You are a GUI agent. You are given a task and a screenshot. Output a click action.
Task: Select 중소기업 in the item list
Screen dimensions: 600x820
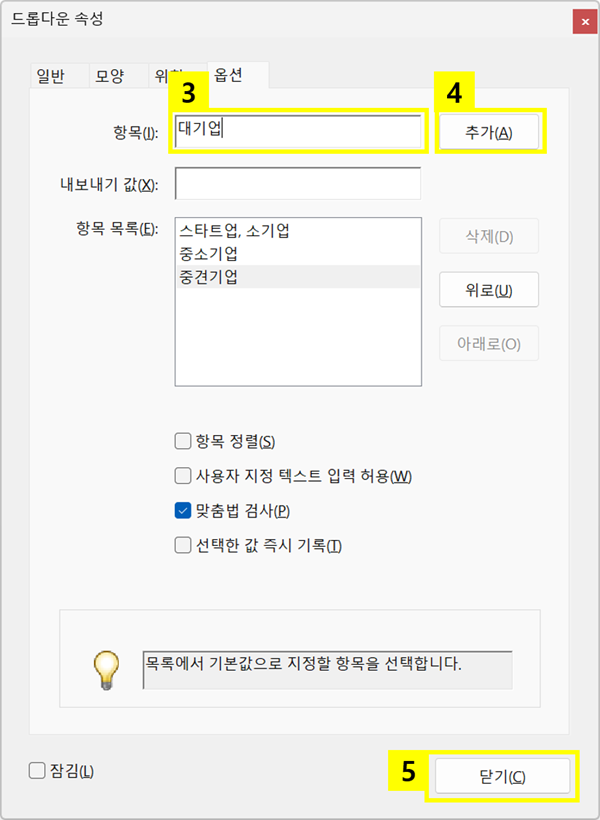point(209,254)
